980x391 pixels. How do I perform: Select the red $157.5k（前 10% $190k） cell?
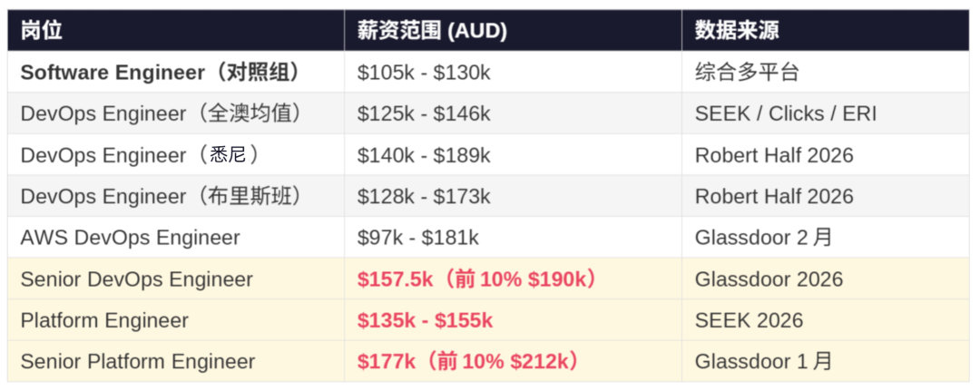point(477,279)
